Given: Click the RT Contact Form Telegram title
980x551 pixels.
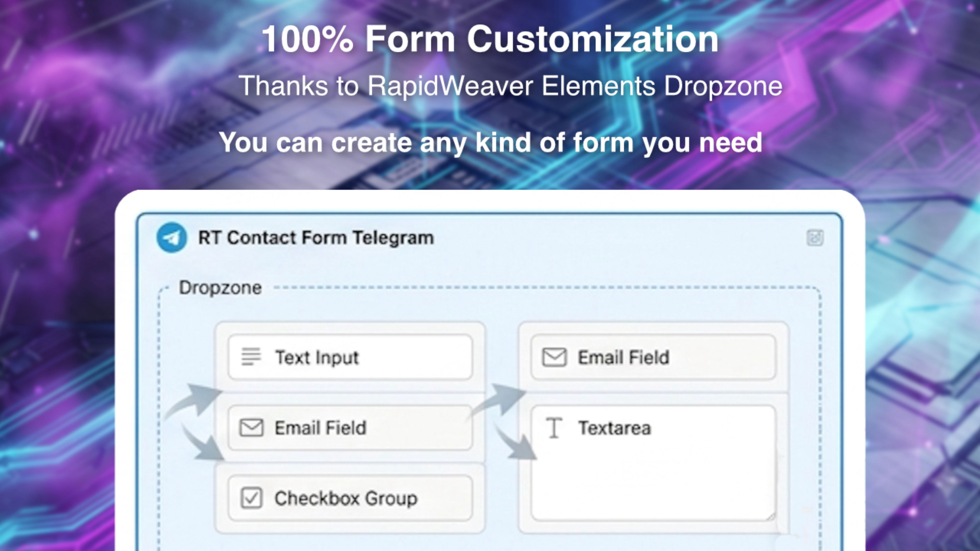Looking at the screenshot, I should pyautogui.click(x=316, y=238).
